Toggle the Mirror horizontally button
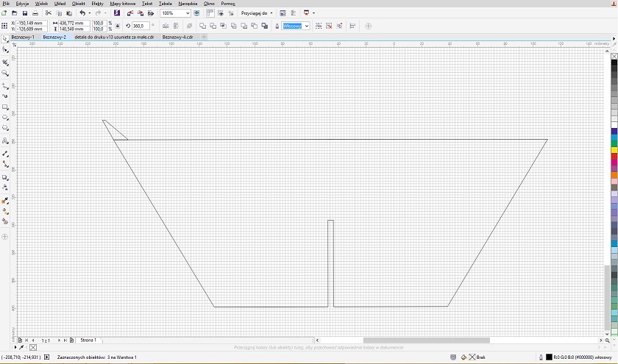618x364 pixels. 163,26
